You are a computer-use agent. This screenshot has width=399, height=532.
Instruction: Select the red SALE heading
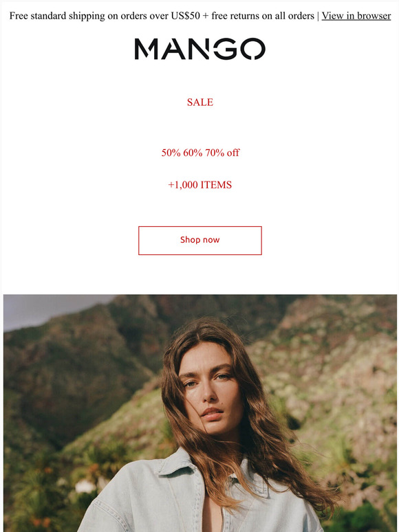[x=200, y=102]
